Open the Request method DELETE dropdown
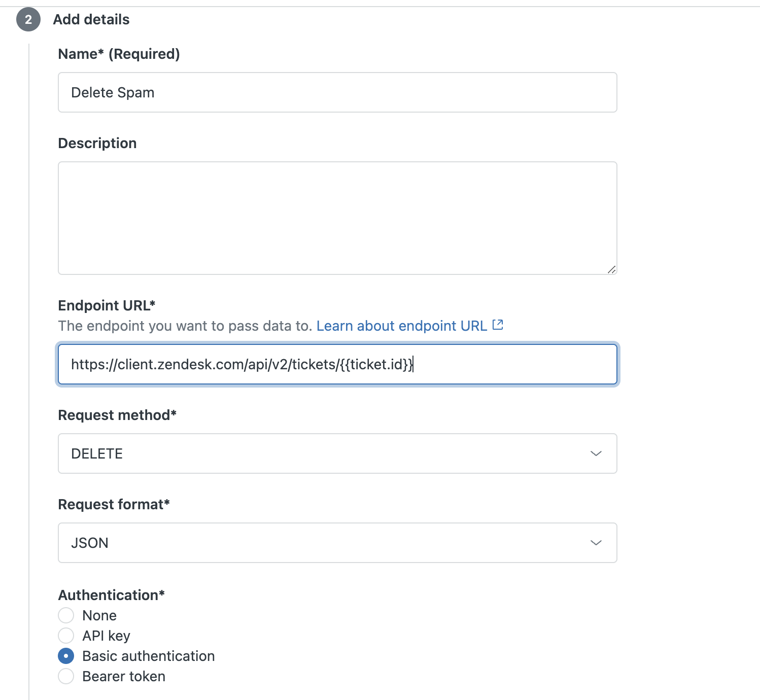Screen dimensions: 760x700 pos(337,453)
